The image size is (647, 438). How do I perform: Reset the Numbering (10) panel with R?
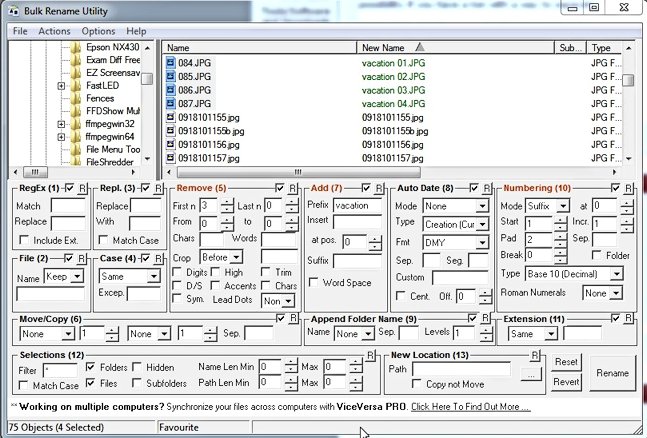click(x=627, y=188)
